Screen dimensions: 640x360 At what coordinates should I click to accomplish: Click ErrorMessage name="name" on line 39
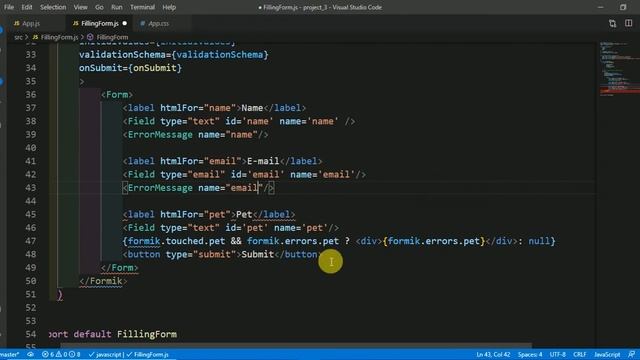coord(196,135)
